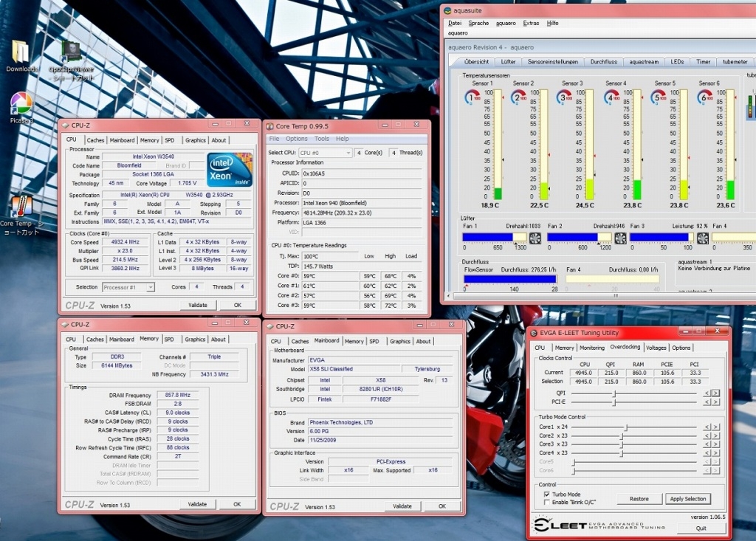The image size is (756, 541).
Task: Click the EVGA E-LEET title bar icon
Action: pos(535,333)
